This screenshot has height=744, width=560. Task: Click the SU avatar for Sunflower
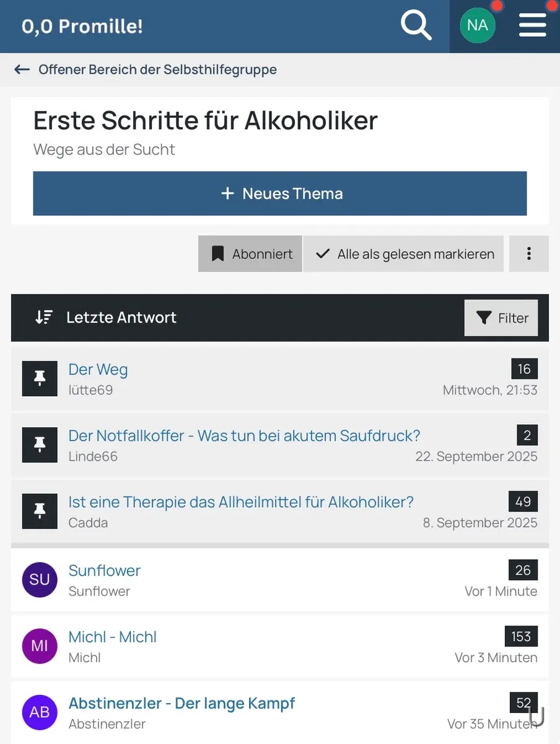point(40,579)
